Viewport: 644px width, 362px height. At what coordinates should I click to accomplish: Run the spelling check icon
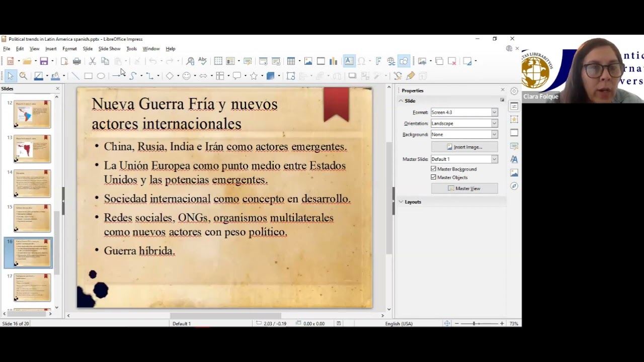[202, 61]
